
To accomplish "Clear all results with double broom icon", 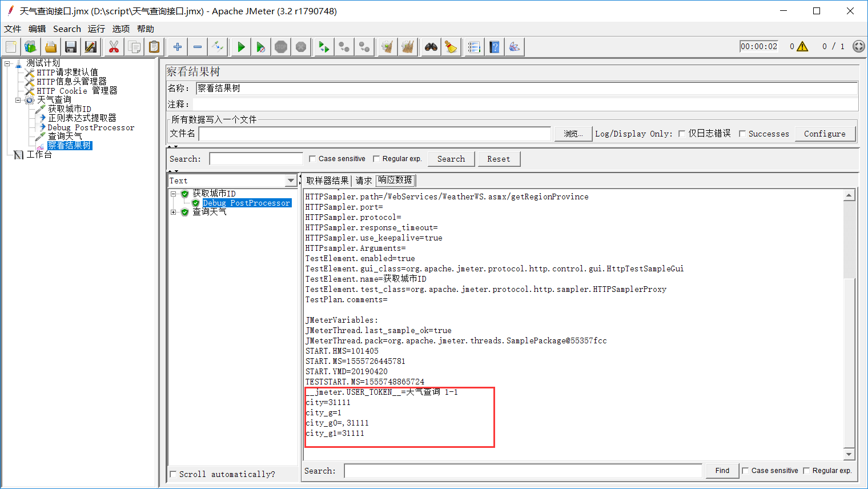I will tap(408, 47).
